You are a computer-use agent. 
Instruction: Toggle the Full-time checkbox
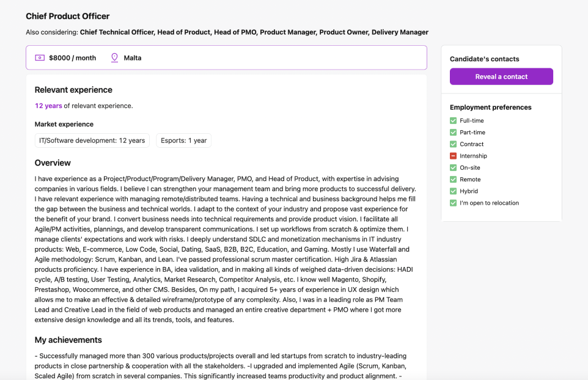453,121
